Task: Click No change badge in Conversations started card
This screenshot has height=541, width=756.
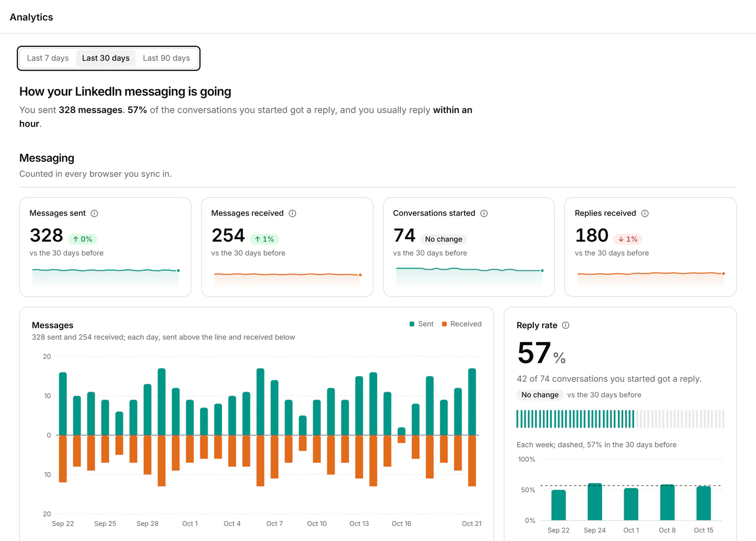Action: coord(444,239)
